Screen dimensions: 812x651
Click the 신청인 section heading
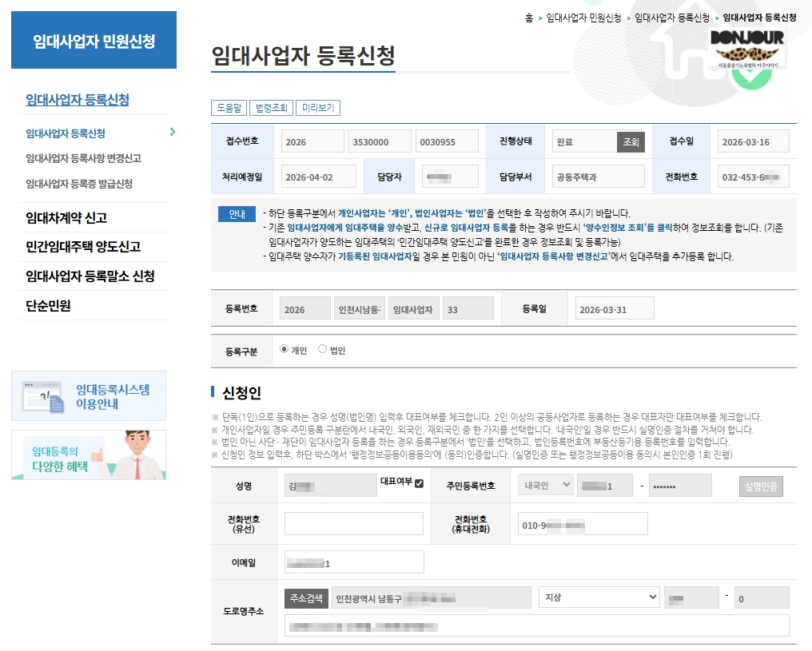point(241,393)
